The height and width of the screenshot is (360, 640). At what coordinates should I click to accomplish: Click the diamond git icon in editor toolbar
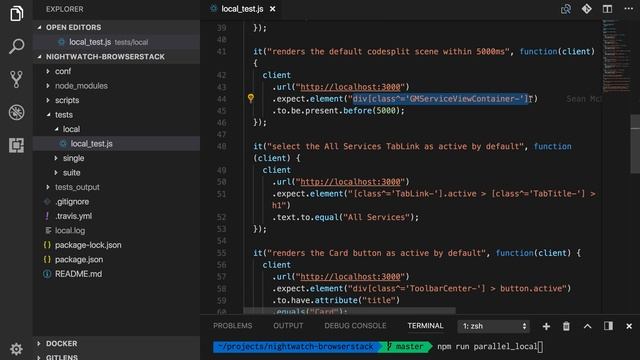point(587,9)
